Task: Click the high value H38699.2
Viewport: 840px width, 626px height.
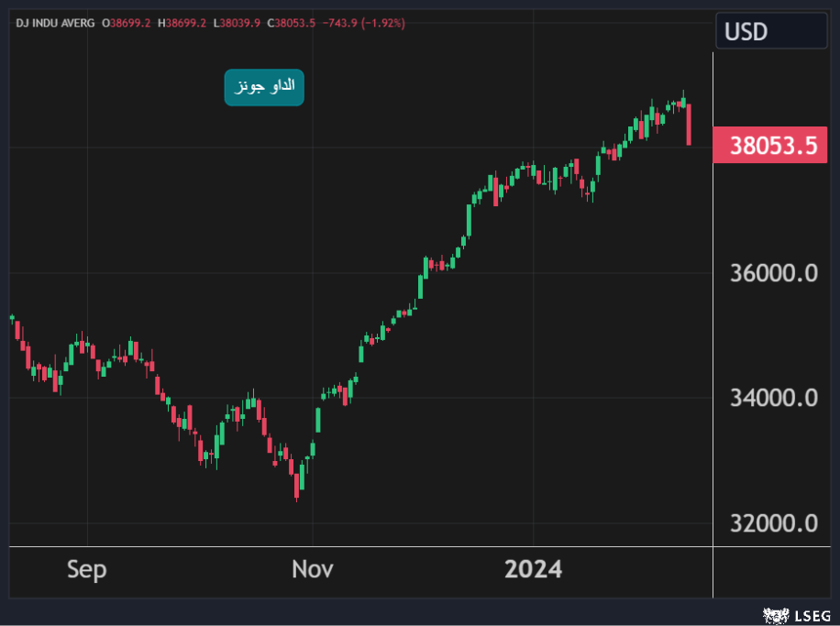Action: click(182, 23)
